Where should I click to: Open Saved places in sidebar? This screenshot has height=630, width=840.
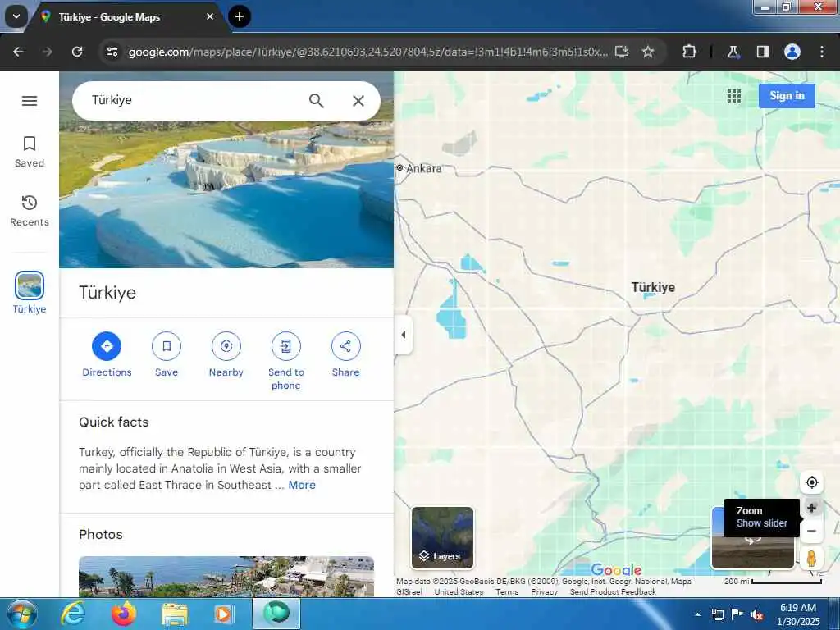pos(30,152)
